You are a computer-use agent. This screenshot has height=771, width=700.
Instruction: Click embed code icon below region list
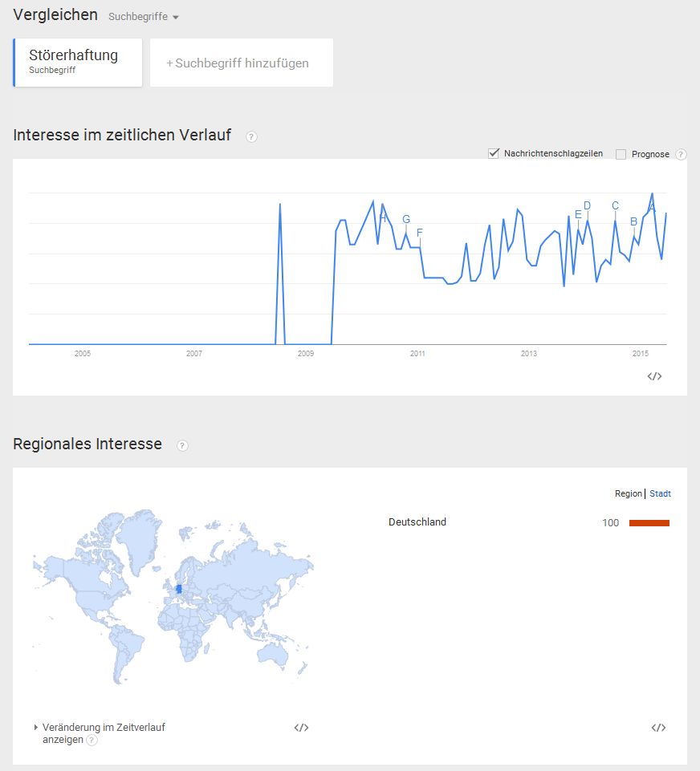[658, 727]
